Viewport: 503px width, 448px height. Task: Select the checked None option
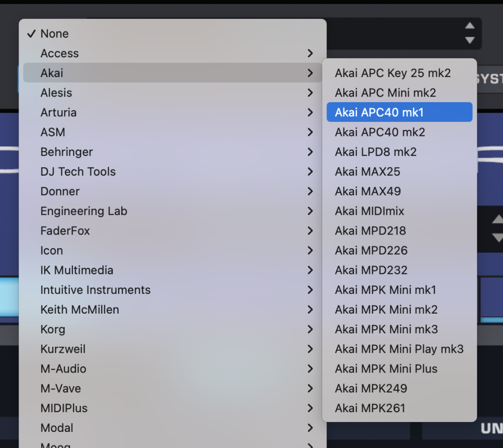click(54, 34)
